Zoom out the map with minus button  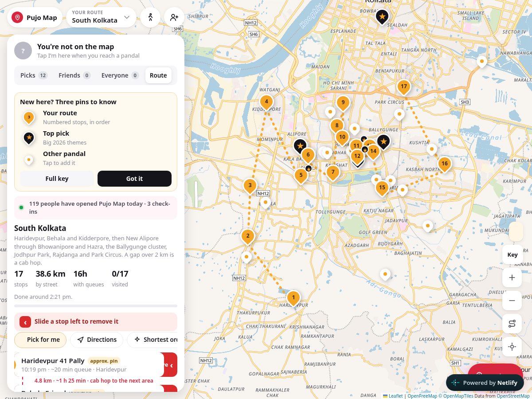[512, 301]
